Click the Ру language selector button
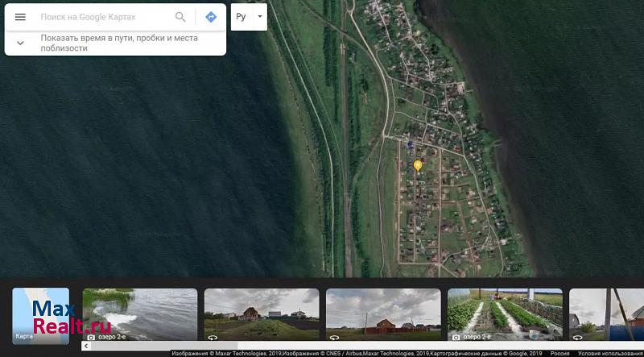 click(x=241, y=17)
